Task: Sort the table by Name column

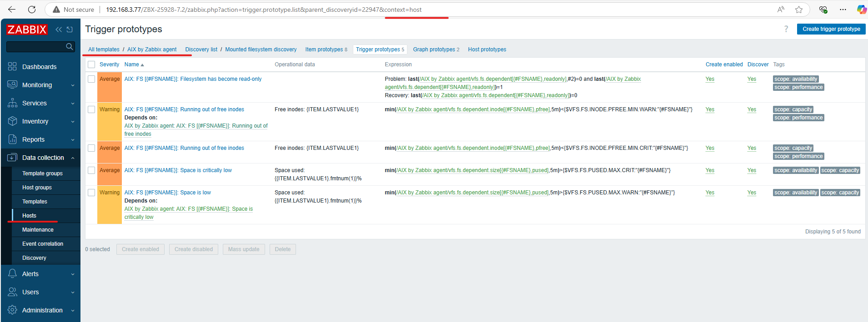Action: 134,64
